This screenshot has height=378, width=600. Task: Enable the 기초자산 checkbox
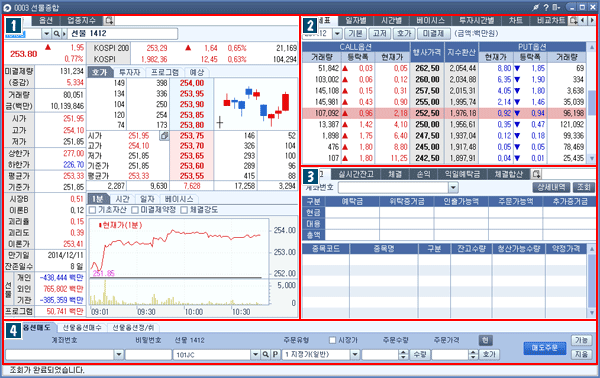pyautogui.click(x=92, y=210)
